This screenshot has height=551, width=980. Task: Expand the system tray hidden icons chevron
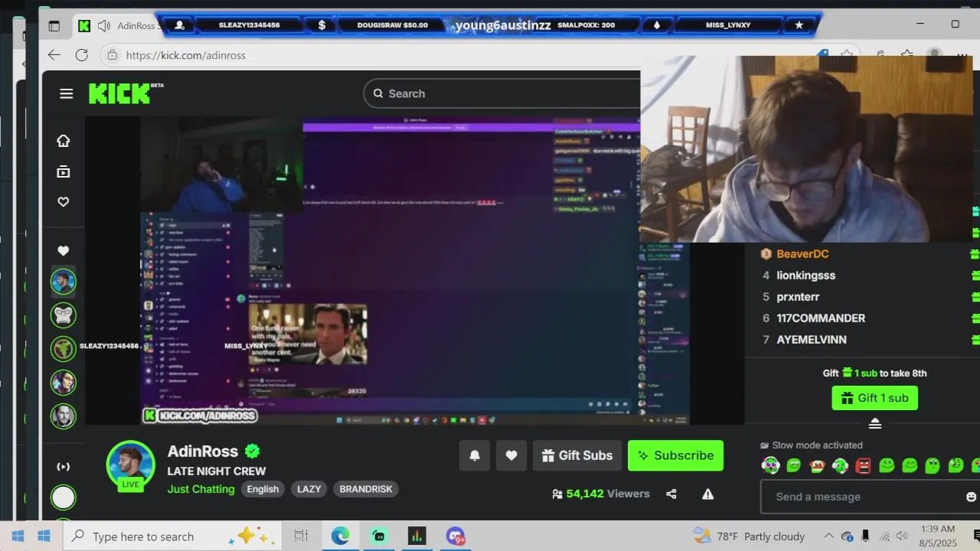pos(828,536)
